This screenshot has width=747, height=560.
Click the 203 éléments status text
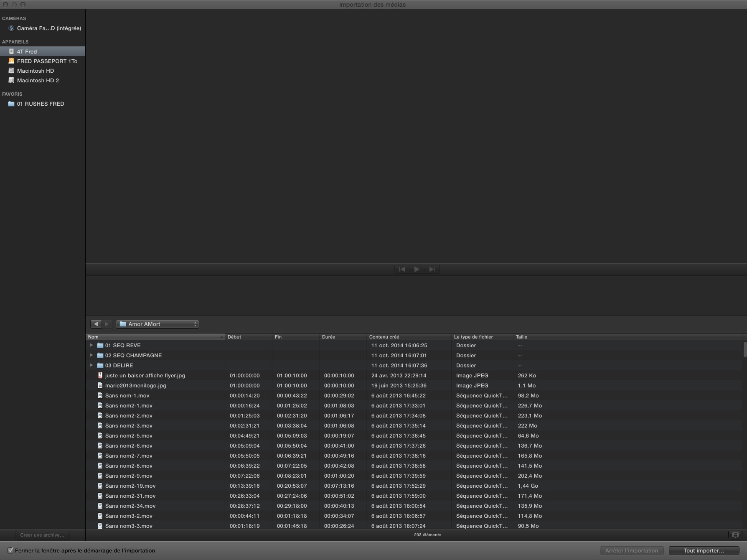(x=427, y=535)
